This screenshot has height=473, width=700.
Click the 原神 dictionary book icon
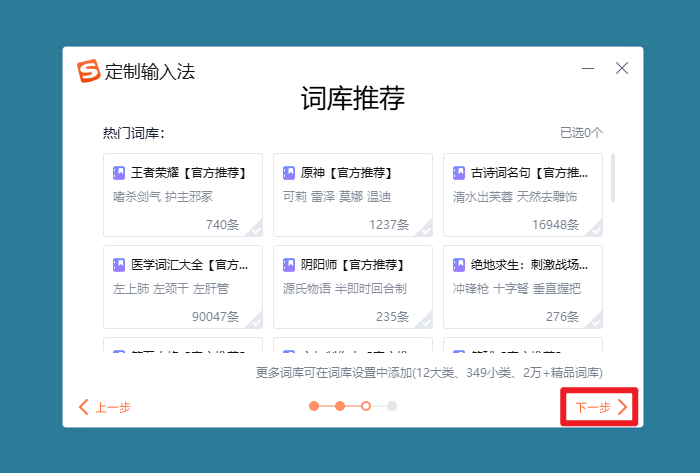(289, 173)
